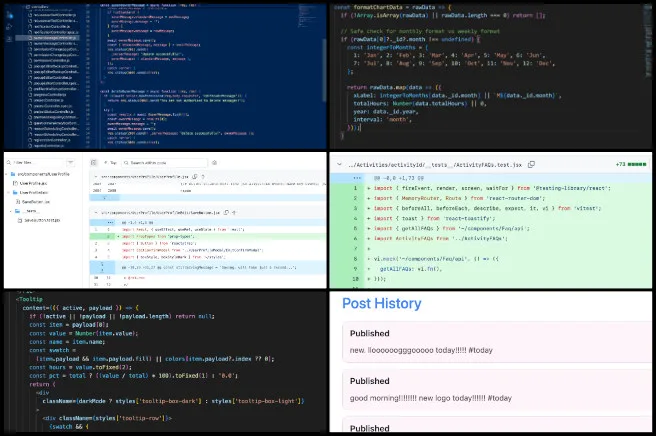This screenshot has width=656, height=436.
Task: Copy the ActivityFAQs.test.jsx file path
Action: (x=531, y=164)
